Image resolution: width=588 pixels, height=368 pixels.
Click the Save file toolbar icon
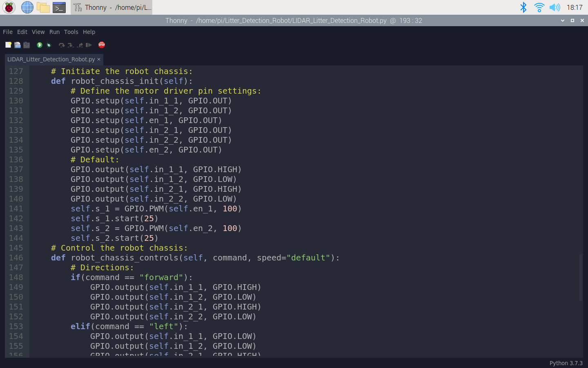click(x=27, y=45)
